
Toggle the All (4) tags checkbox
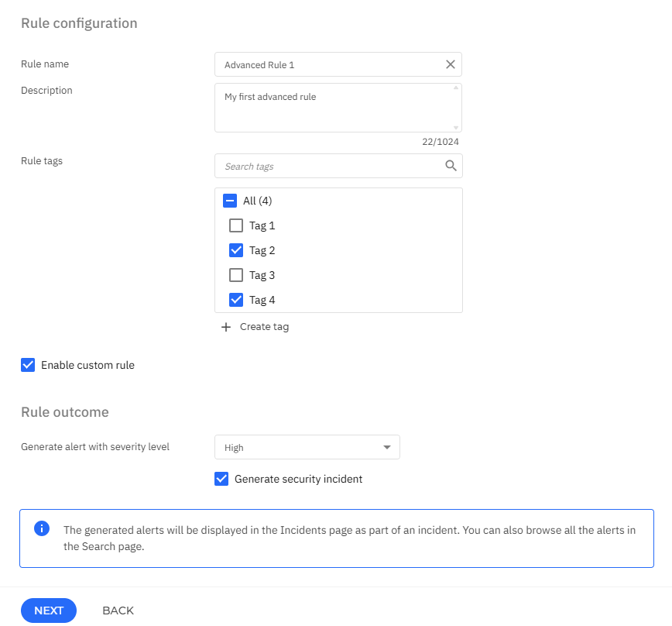point(230,201)
